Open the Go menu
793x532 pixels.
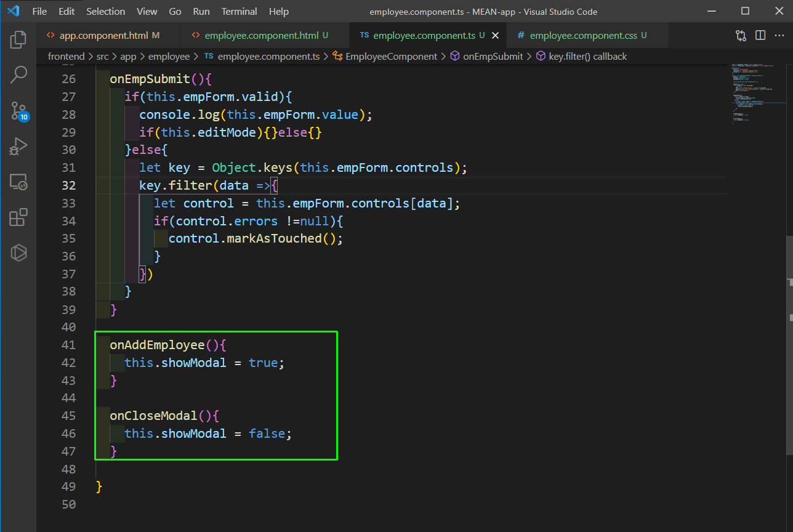(175, 12)
